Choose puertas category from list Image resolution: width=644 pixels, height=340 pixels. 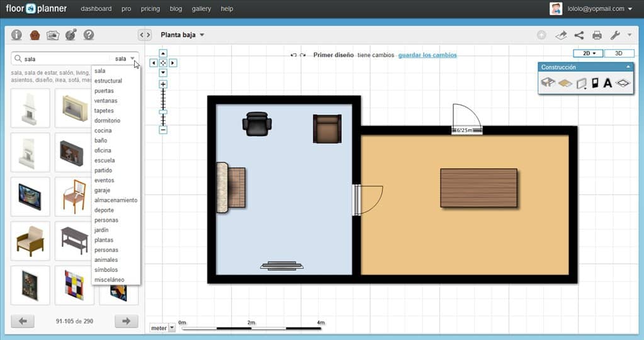click(x=105, y=91)
